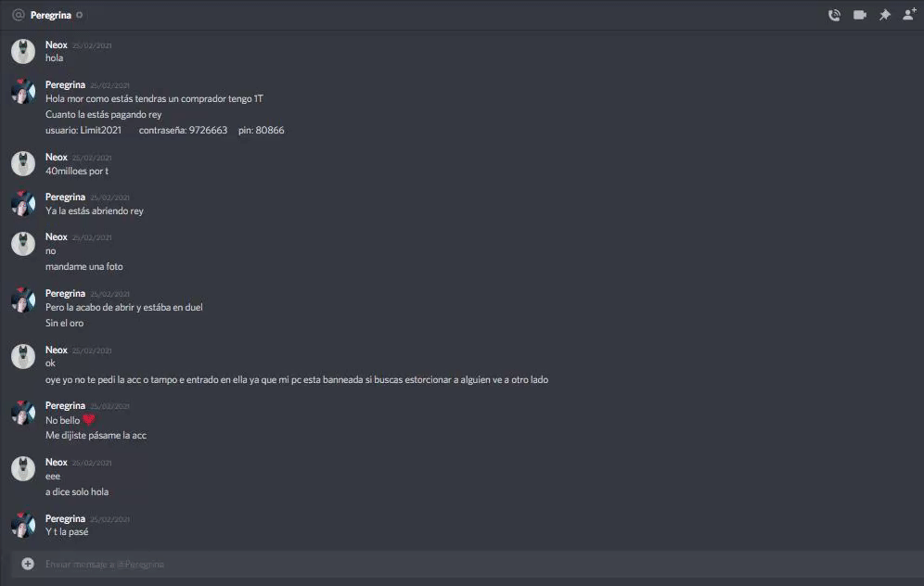Click the red heart emoji after 'No bello'
This screenshot has width=924, height=586.
coord(88,420)
